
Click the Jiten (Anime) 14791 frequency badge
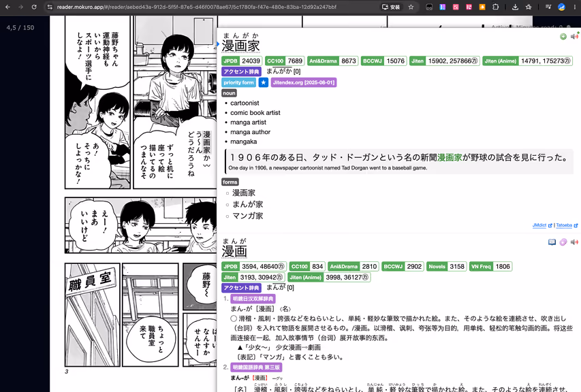(x=527, y=61)
